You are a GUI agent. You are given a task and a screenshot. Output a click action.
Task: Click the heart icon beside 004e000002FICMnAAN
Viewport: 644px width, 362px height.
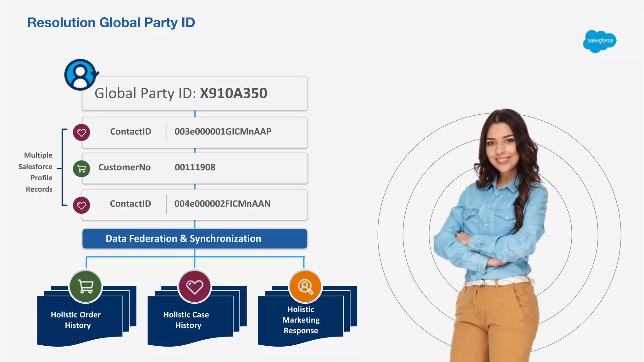coord(81,205)
